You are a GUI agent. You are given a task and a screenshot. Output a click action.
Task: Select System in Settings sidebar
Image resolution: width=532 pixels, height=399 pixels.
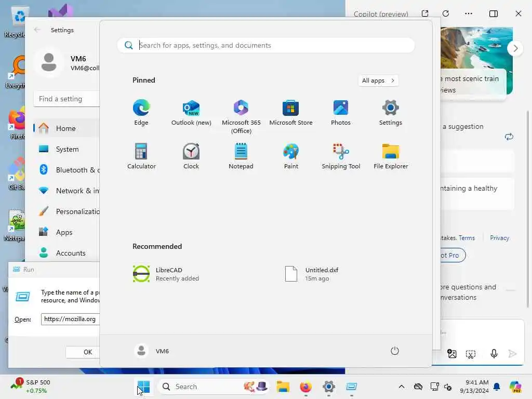pyautogui.click(x=66, y=149)
